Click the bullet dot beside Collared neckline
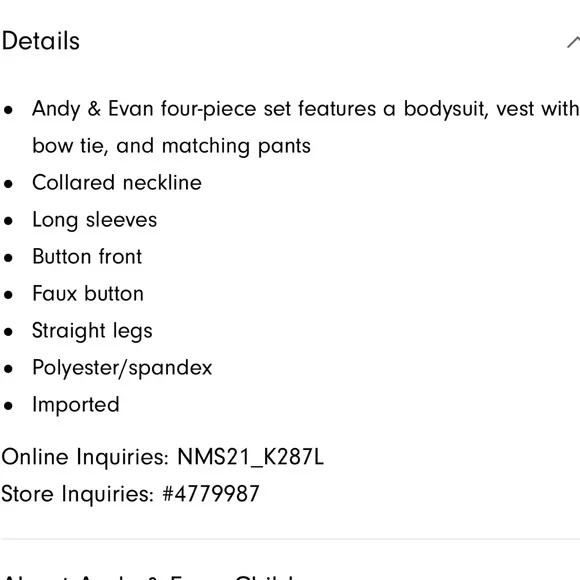 tap(8, 184)
